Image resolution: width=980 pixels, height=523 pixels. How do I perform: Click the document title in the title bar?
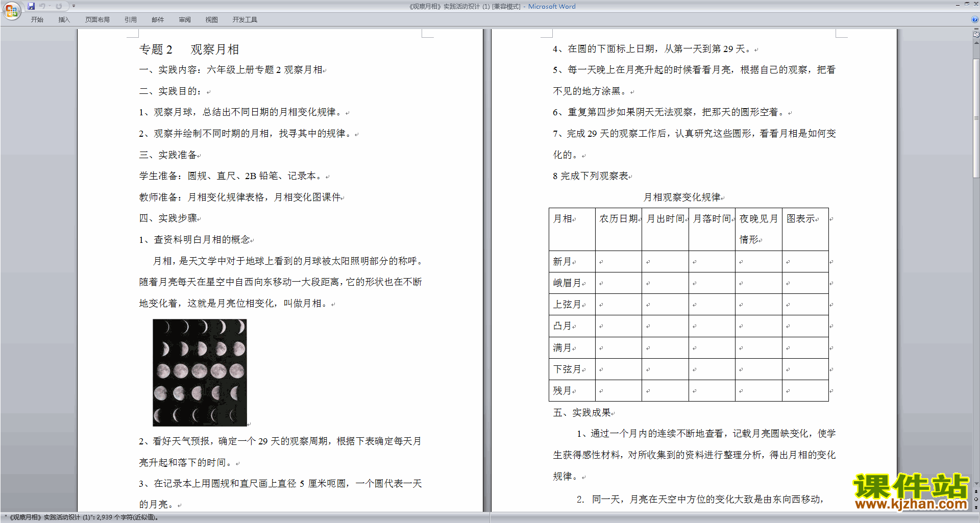point(492,7)
